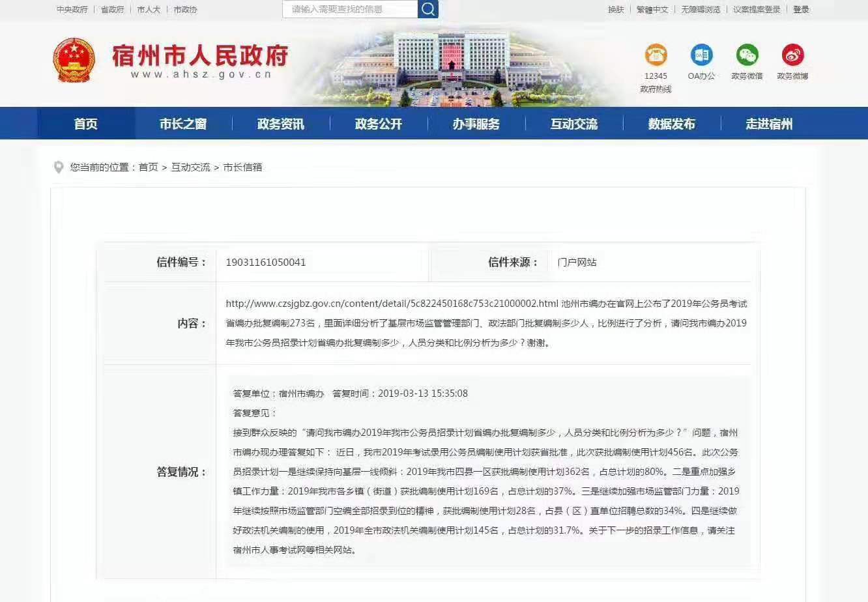Click the 信件来源 label
The image size is (868, 602).
514,263
